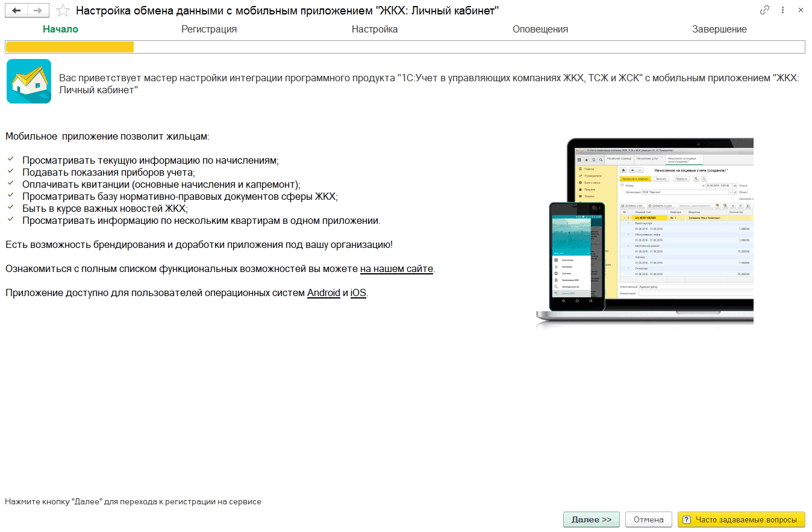Click the window title 'Настройка обмена данными'
The width and height of the screenshot is (812, 532).
[x=287, y=11]
